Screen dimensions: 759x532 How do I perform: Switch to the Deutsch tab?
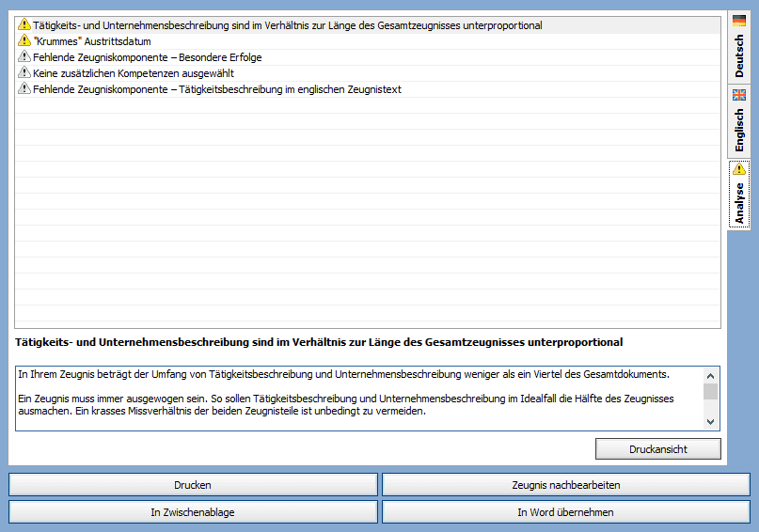point(738,47)
